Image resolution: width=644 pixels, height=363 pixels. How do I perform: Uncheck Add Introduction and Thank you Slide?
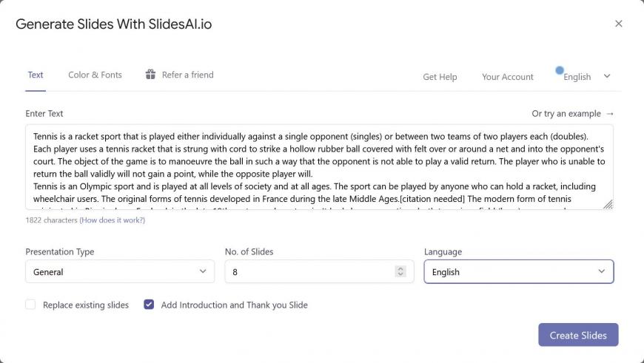[149, 305]
